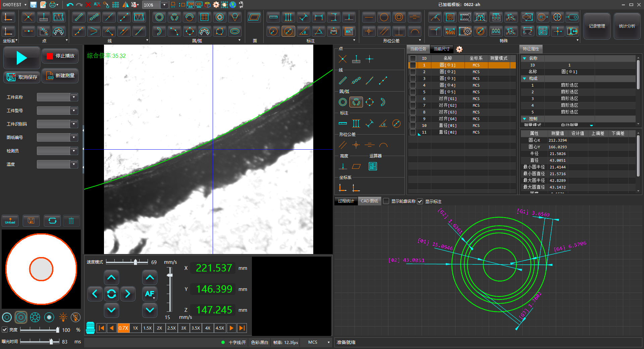
Task: Click the blue play triangle button
Action: [x=21, y=58]
